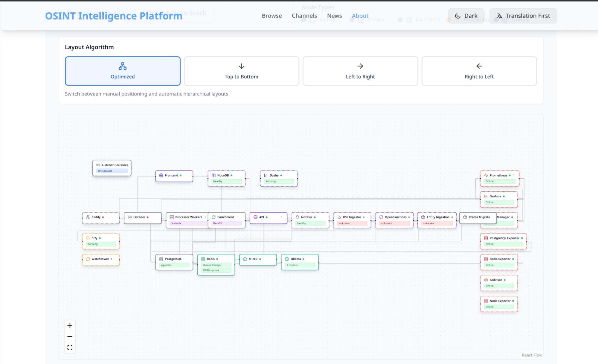598x364 pixels.
Task: Click the OSINT Intelligence Platform title link
Action: click(114, 16)
